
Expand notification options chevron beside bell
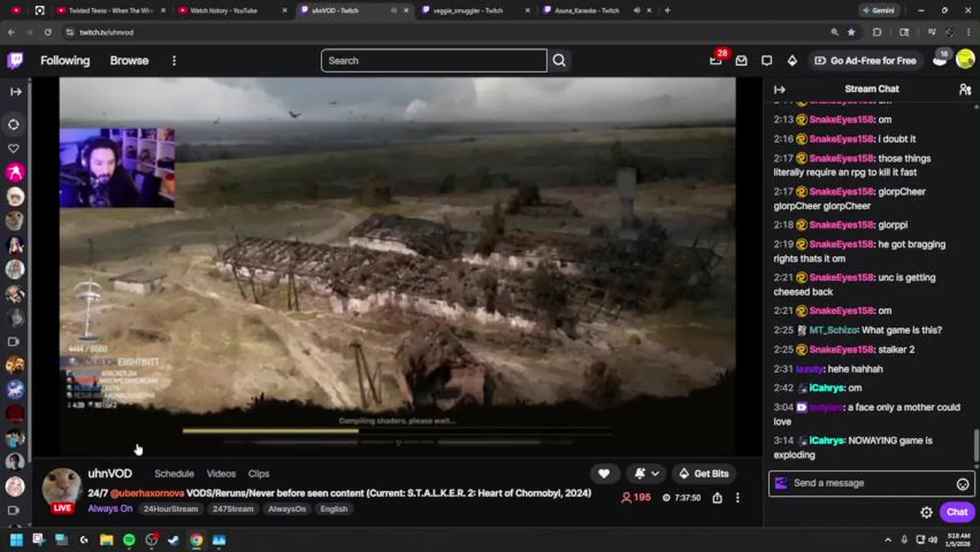[655, 474]
